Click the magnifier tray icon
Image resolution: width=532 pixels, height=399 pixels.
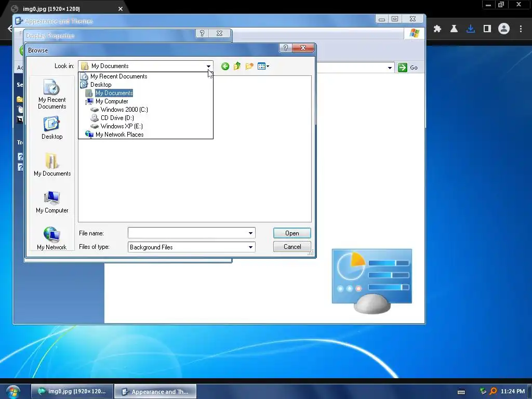pos(494,392)
